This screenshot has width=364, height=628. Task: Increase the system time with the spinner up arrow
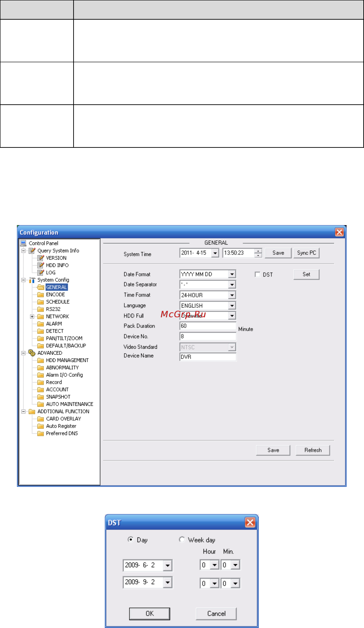[x=258, y=251]
